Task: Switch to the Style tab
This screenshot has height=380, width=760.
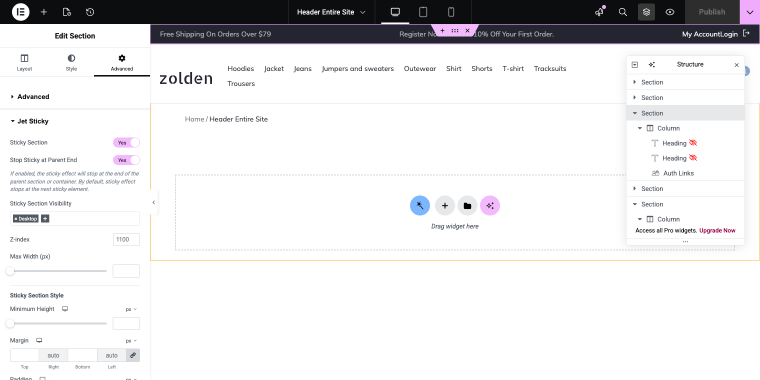Action: pyautogui.click(x=71, y=63)
